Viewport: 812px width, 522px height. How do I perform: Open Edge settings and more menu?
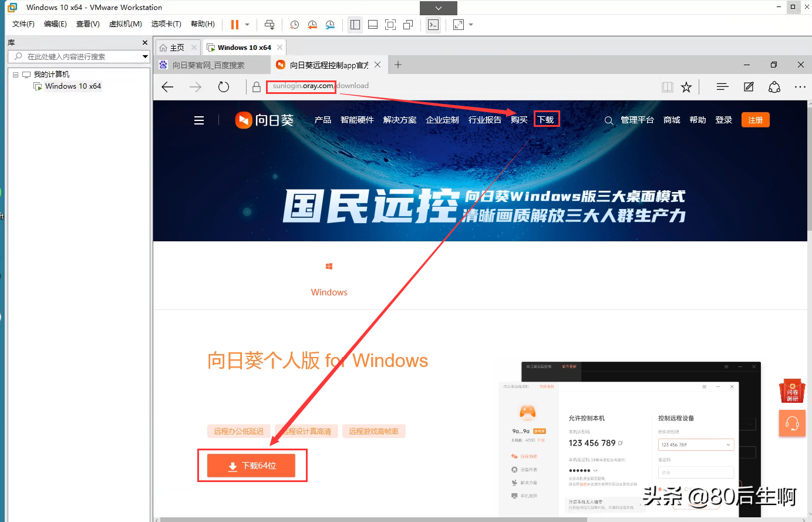point(800,87)
